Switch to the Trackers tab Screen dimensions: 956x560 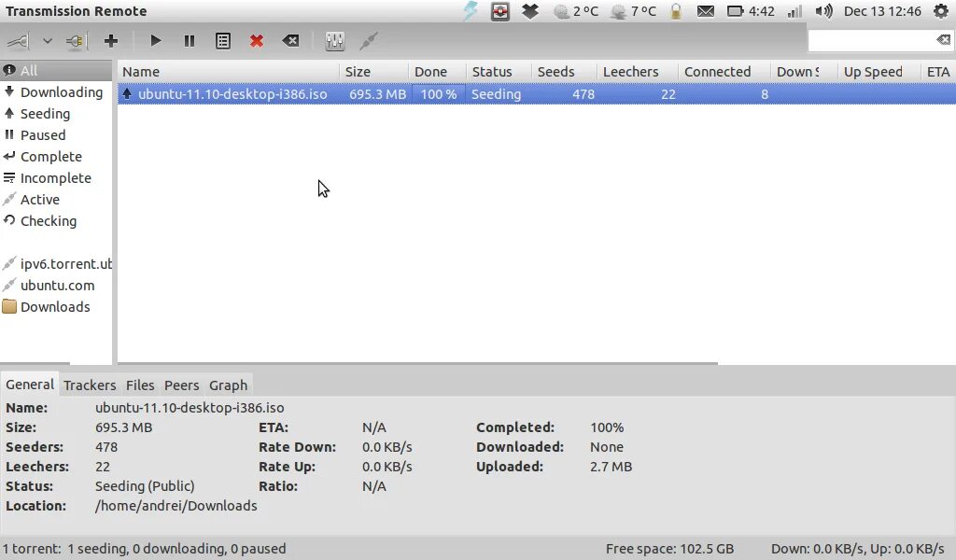coord(90,385)
